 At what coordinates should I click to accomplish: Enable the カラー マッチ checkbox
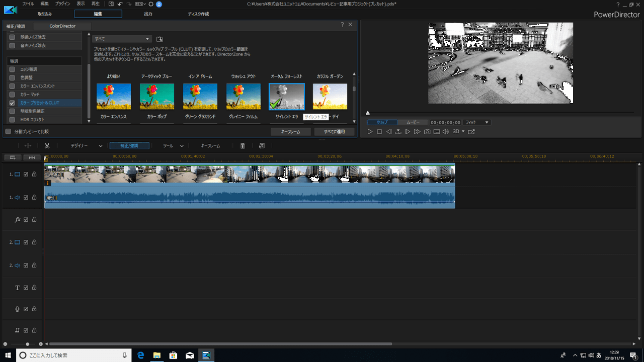pyautogui.click(x=12, y=95)
